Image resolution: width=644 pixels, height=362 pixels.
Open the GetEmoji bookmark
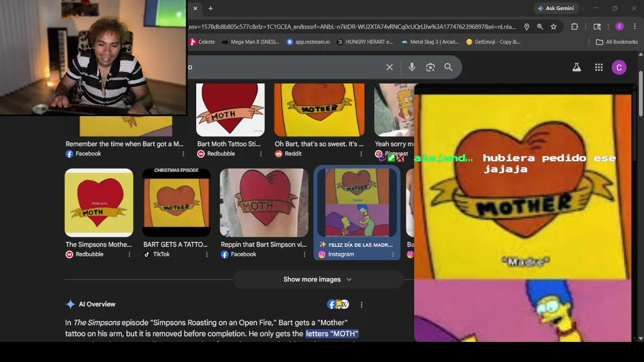[x=493, y=42]
